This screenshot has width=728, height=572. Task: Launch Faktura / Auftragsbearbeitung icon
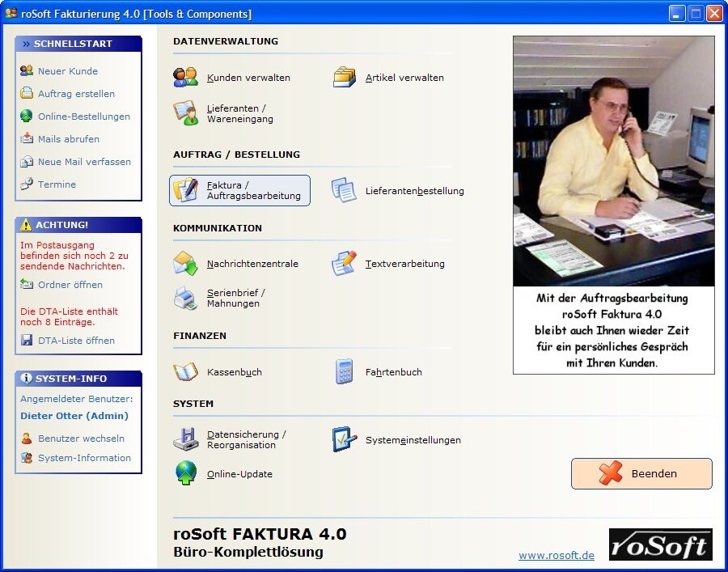(186, 190)
